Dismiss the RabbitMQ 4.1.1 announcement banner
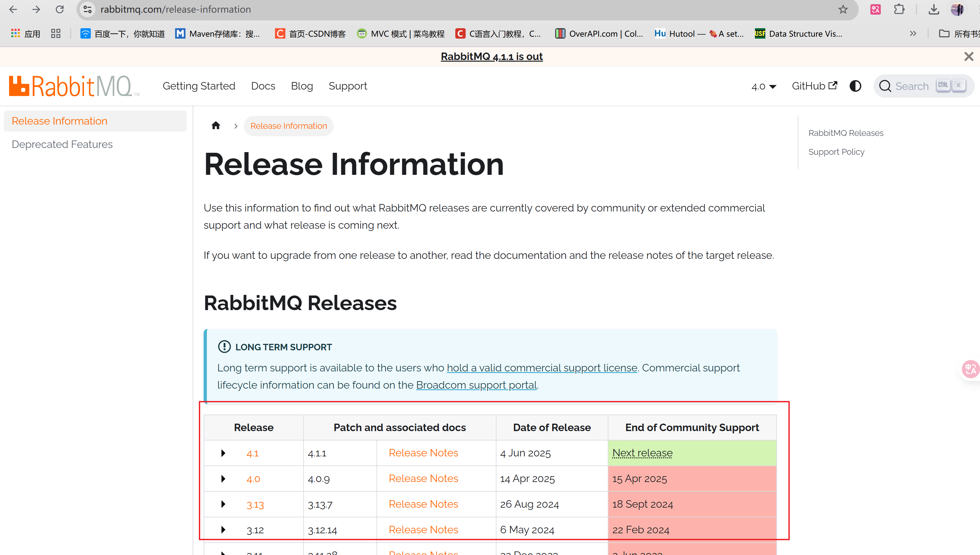This screenshot has height=555, width=980. (969, 56)
